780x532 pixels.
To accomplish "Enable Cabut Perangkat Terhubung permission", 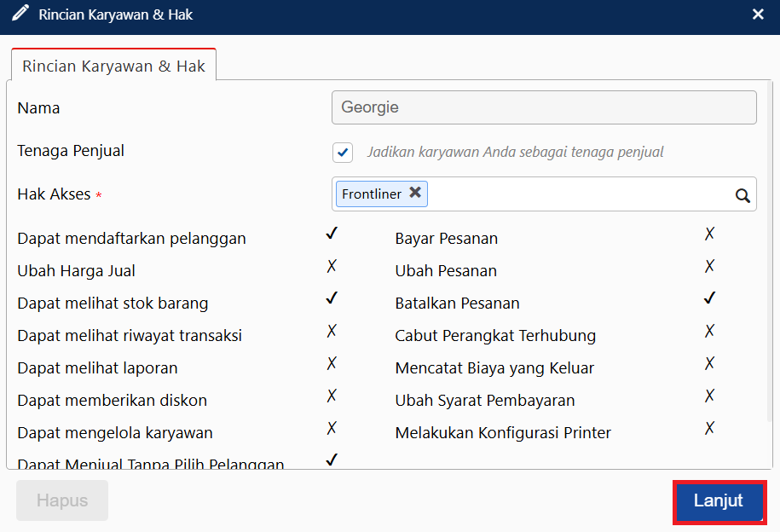I will pos(709,331).
